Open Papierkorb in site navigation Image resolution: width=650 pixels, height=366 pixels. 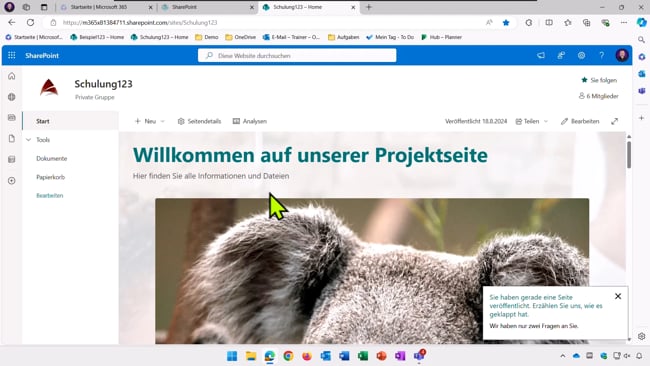pos(51,177)
